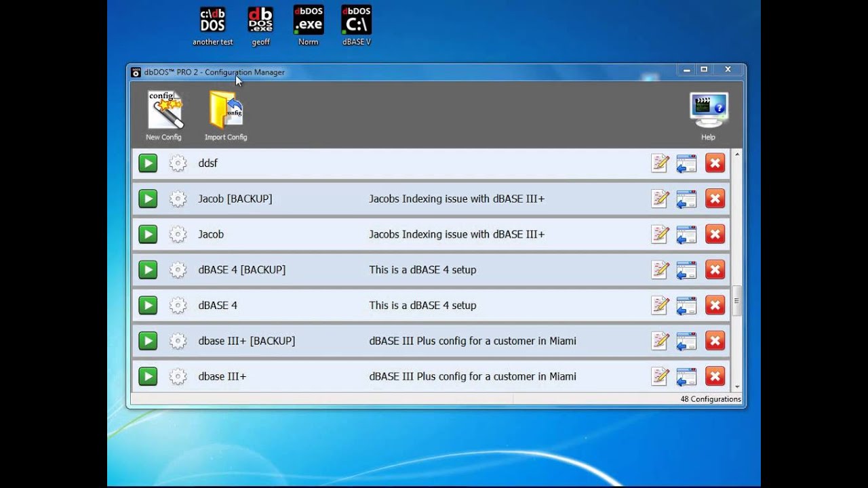
Task: Click the blue arrow window icon for ddsf
Action: [x=686, y=163]
